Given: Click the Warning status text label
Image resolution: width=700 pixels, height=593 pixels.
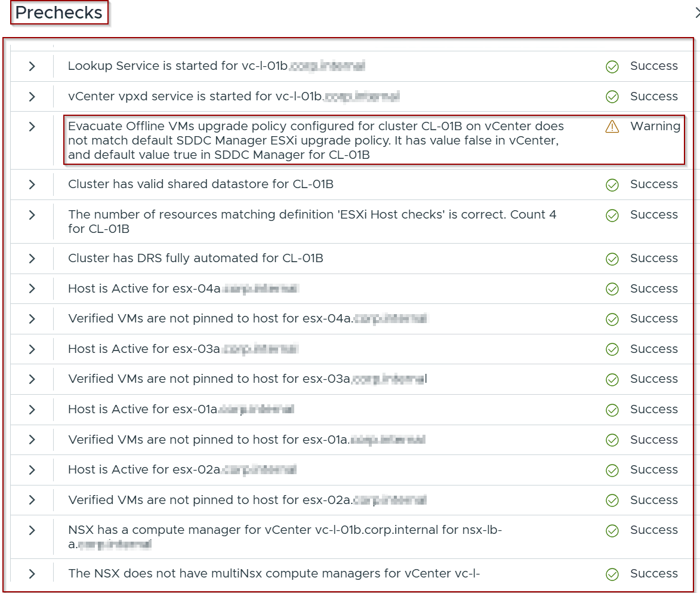Looking at the screenshot, I should coord(655,127).
